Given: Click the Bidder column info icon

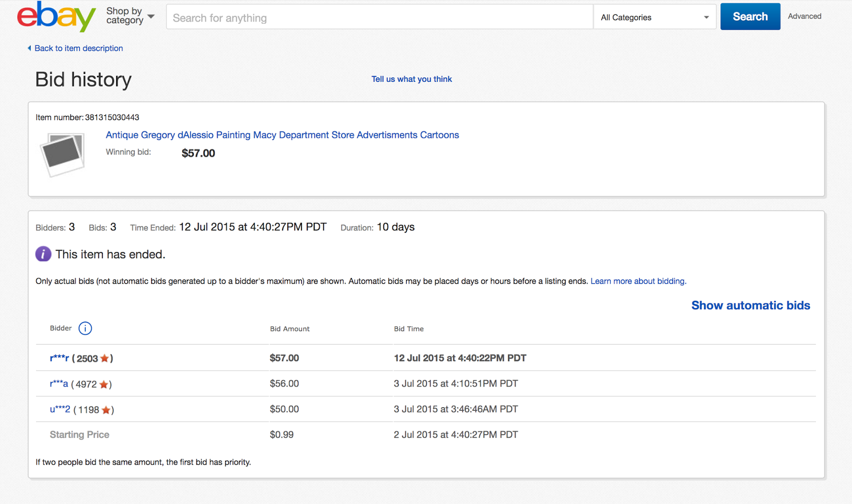Looking at the screenshot, I should pos(85,328).
